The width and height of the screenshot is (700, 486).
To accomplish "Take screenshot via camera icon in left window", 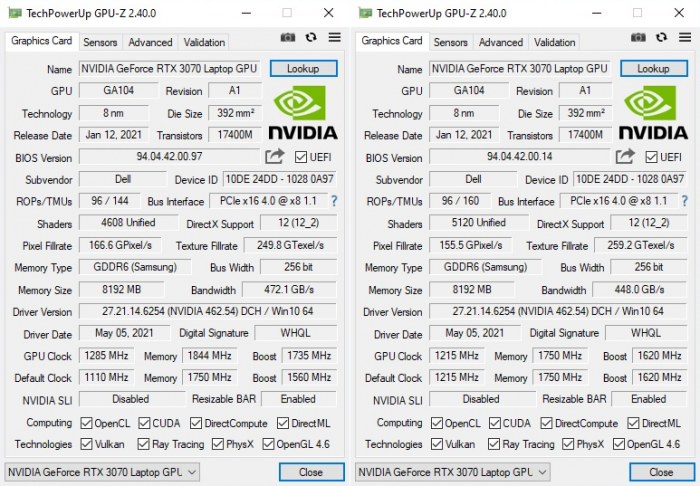I will [288, 37].
